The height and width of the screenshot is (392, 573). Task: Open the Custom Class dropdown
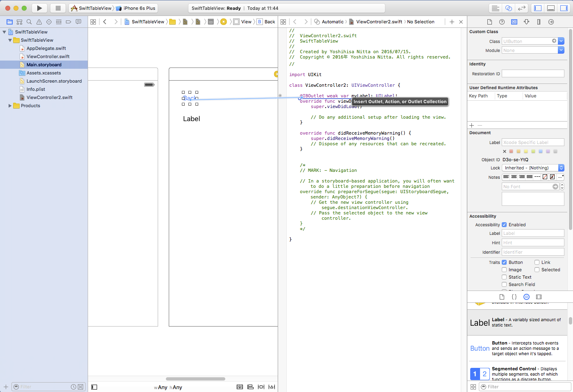click(x=561, y=41)
